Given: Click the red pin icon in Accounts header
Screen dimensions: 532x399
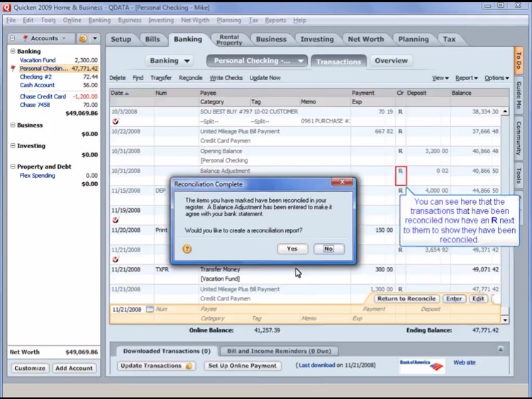Looking at the screenshot, I should tap(25, 38).
